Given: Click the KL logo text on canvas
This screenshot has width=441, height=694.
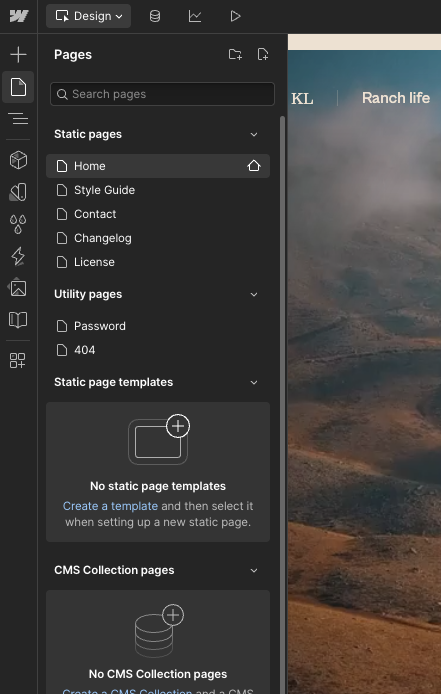Looking at the screenshot, I should coord(302,99).
